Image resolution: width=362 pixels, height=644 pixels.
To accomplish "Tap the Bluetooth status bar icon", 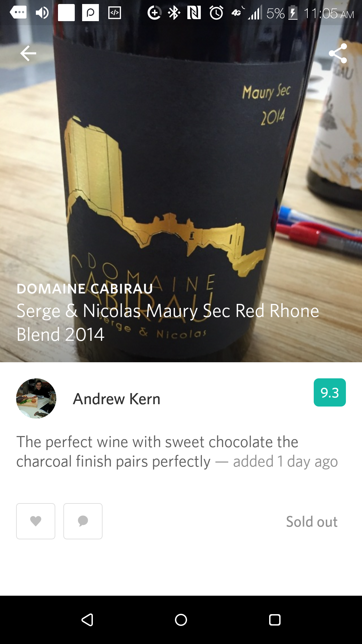I will coord(174,13).
